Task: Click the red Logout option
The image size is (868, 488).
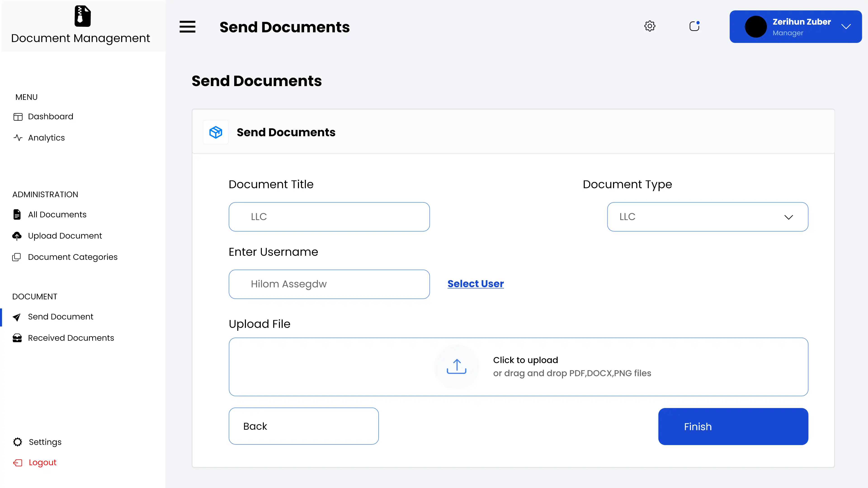Action: [42, 462]
